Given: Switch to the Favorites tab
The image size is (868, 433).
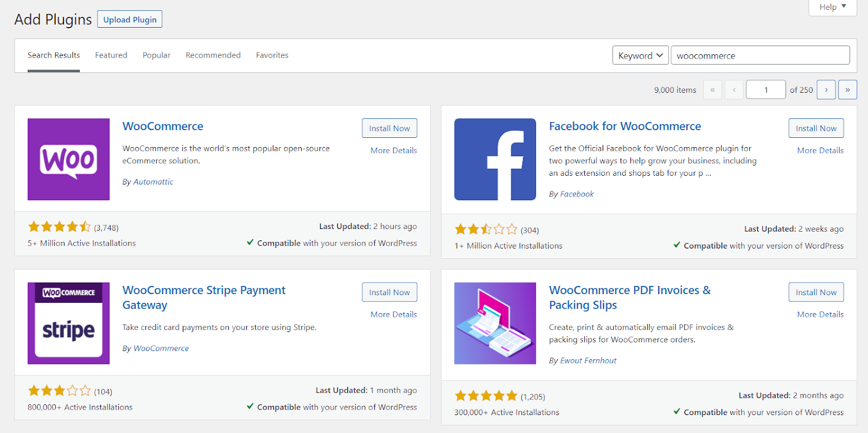Looking at the screenshot, I should (272, 55).
